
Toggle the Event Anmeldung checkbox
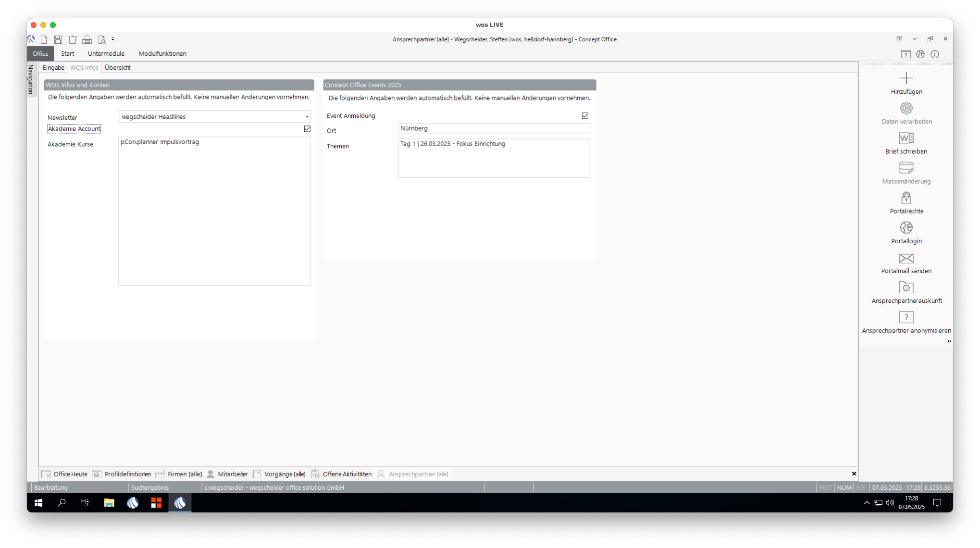click(585, 116)
